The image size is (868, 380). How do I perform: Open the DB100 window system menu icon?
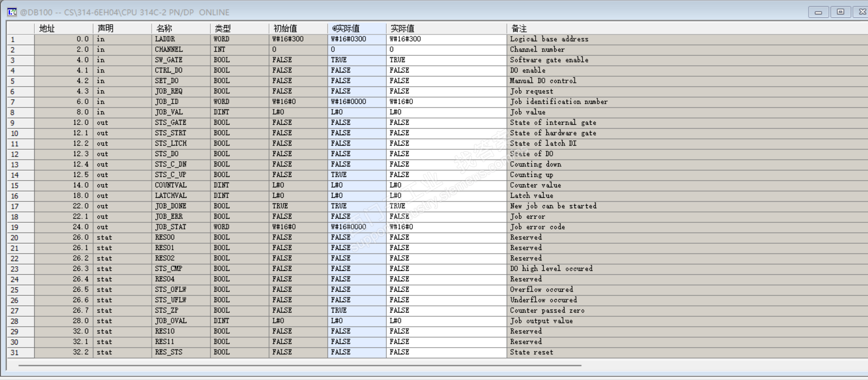(11, 11)
